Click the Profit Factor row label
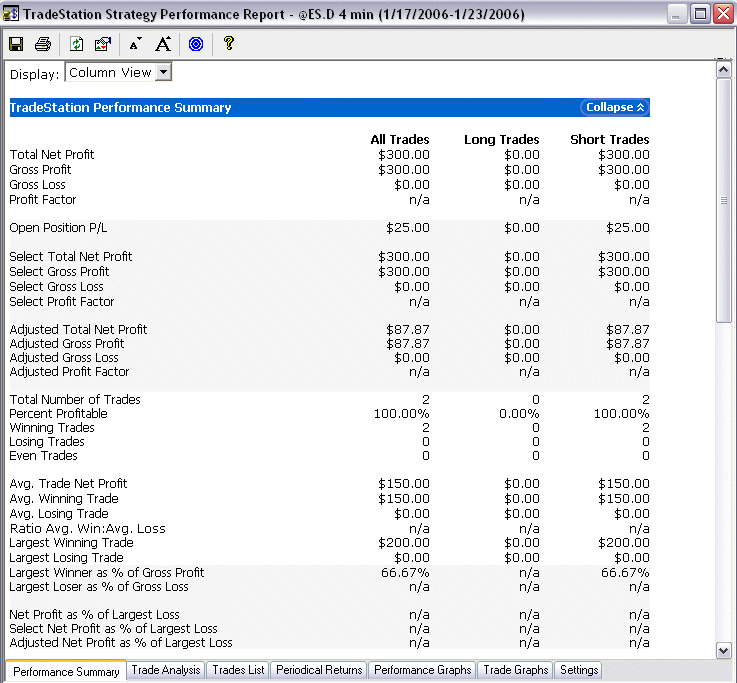The image size is (737, 683). click(x=43, y=200)
